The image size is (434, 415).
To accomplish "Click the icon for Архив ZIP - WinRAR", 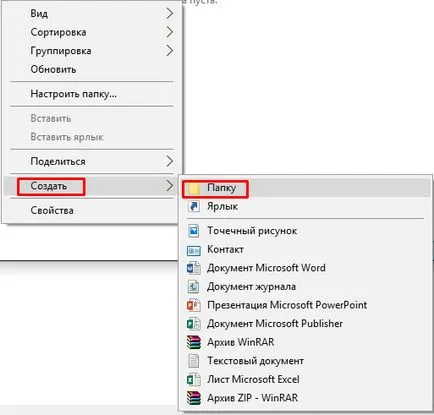I will click(194, 398).
